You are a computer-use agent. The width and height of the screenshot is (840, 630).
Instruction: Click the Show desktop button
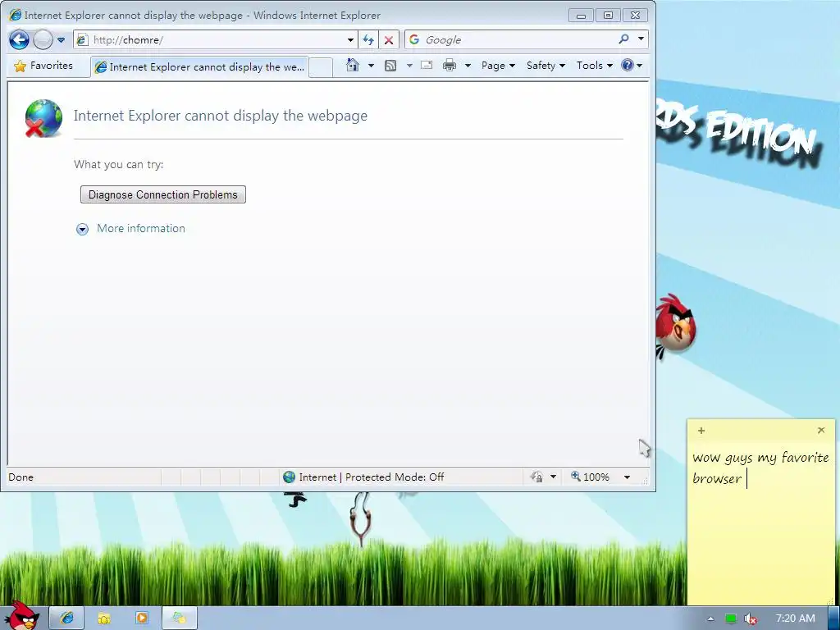pyautogui.click(x=834, y=619)
